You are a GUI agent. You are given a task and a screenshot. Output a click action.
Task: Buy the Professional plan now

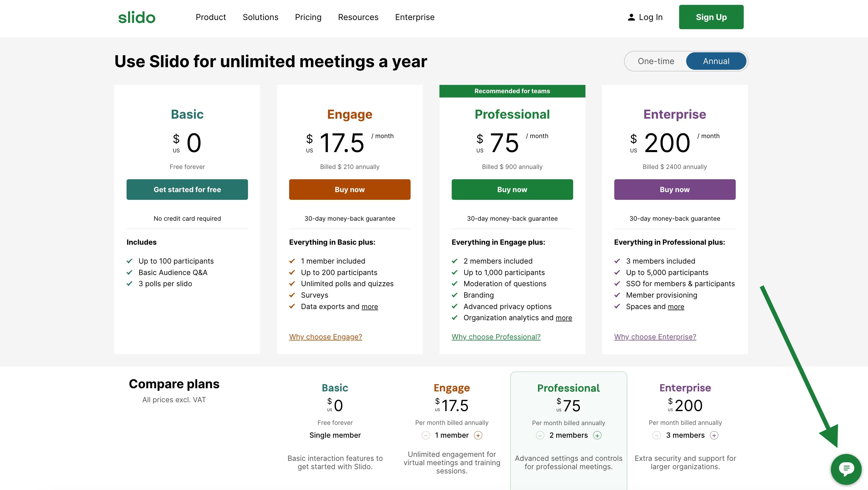tap(512, 190)
